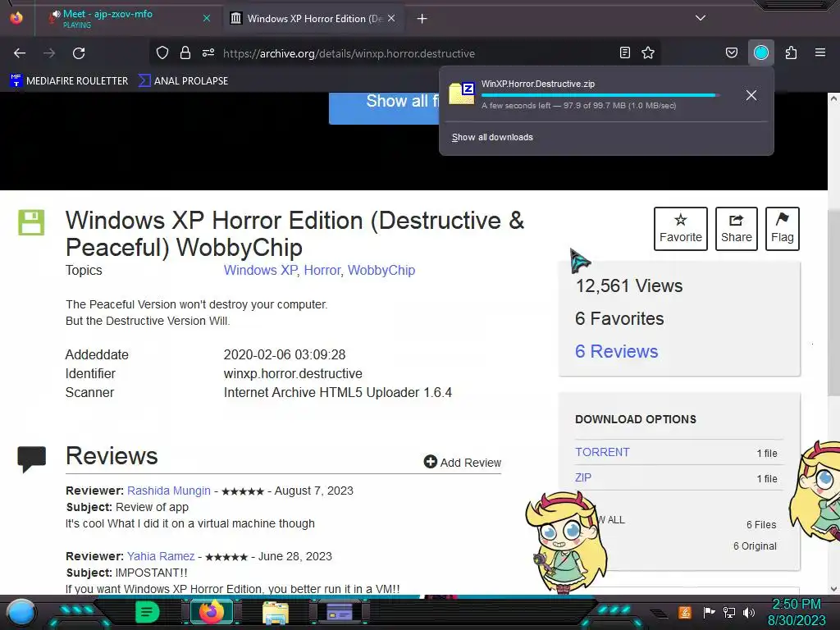Screen dimensions: 840x630
Task: Click the Favorite button
Action: click(x=680, y=229)
